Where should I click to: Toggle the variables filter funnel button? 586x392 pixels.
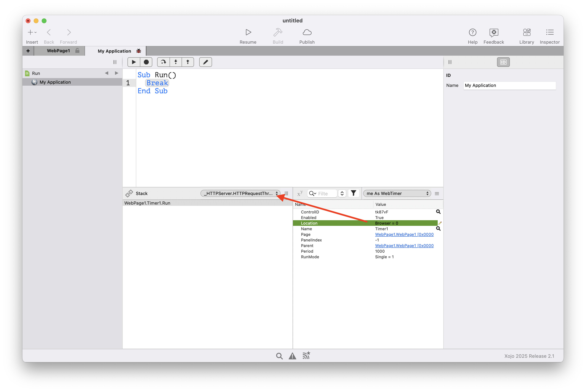point(353,193)
